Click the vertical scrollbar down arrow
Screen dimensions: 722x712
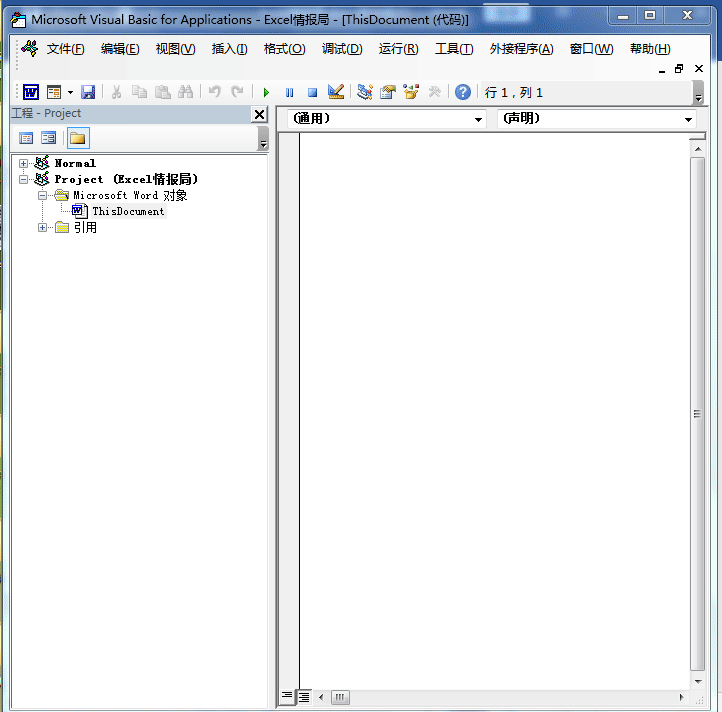698,681
